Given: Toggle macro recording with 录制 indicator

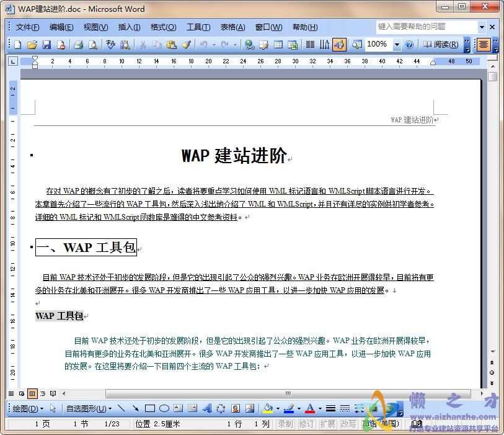Looking at the screenshot, I should 286,424.
